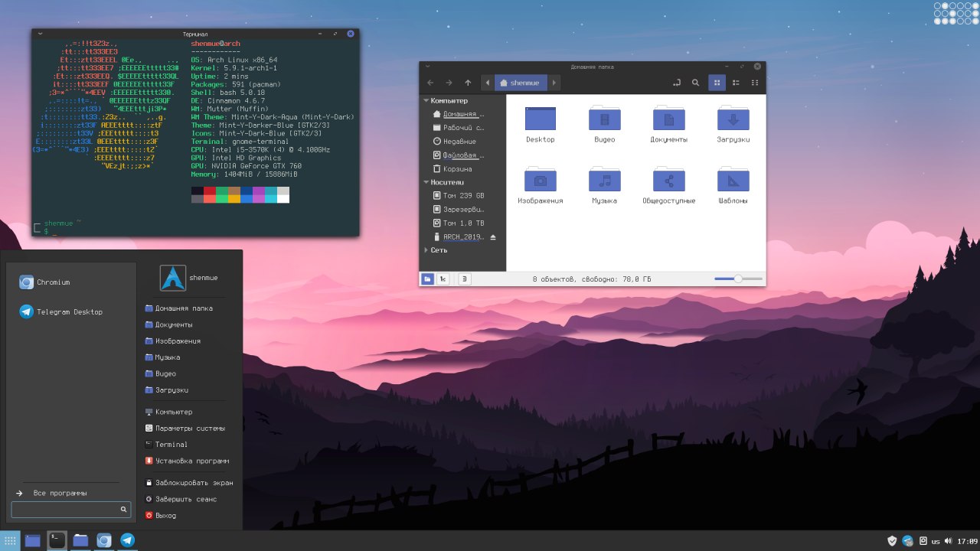
Task: Click the shenmue path bar button
Action: click(521, 83)
